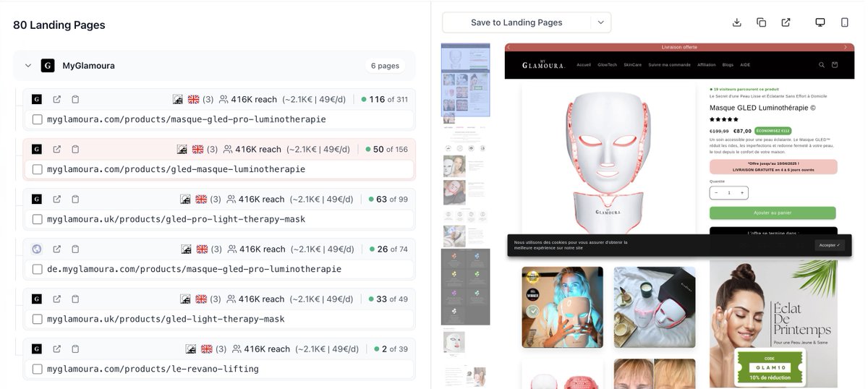This screenshot has width=868, height=389.
Task: Open external link icon for gled-masque-luminotherapie row
Action: coord(57,149)
